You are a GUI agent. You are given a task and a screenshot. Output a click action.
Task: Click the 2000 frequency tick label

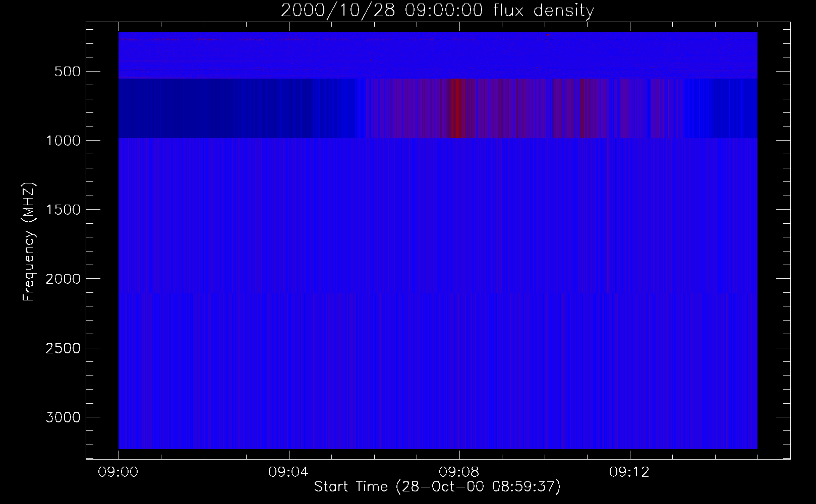pos(63,279)
